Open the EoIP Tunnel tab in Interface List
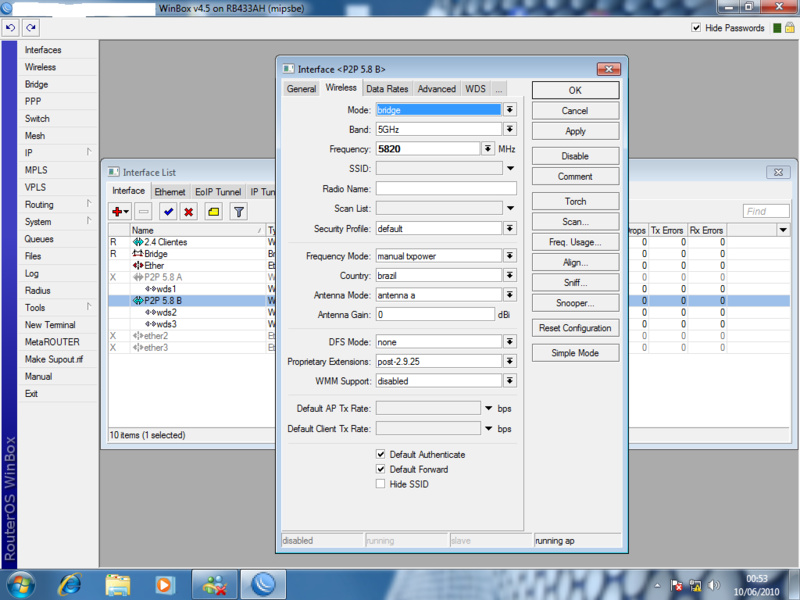Image resolution: width=800 pixels, height=600 pixels. (x=218, y=192)
